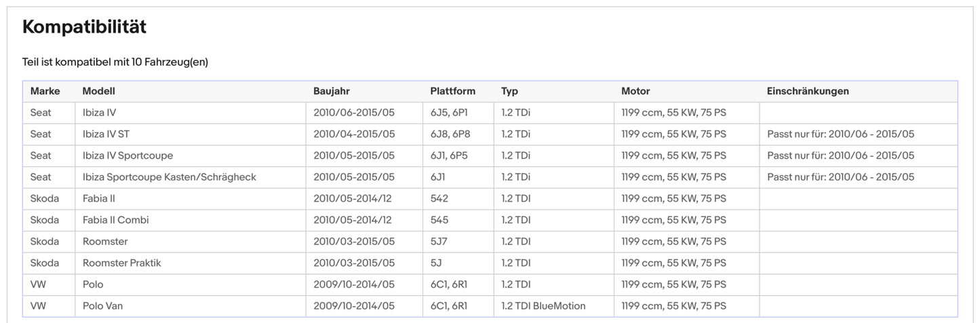Click the Ibiza IV ST model cell
Image resolution: width=980 pixels, height=323 pixels.
tap(106, 134)
